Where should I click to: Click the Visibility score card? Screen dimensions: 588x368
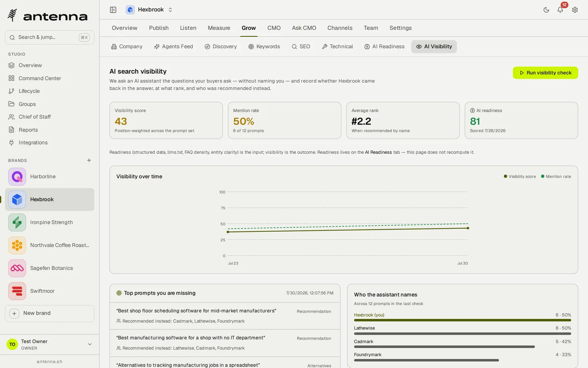click(x=166, y=121)
